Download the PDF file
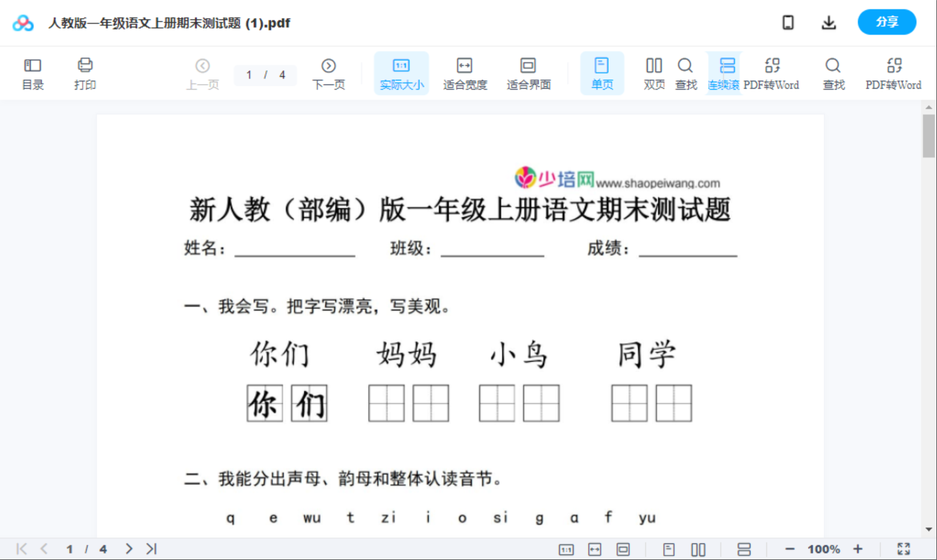The width and height of the screenshot is (937, 560). point(829,23)
